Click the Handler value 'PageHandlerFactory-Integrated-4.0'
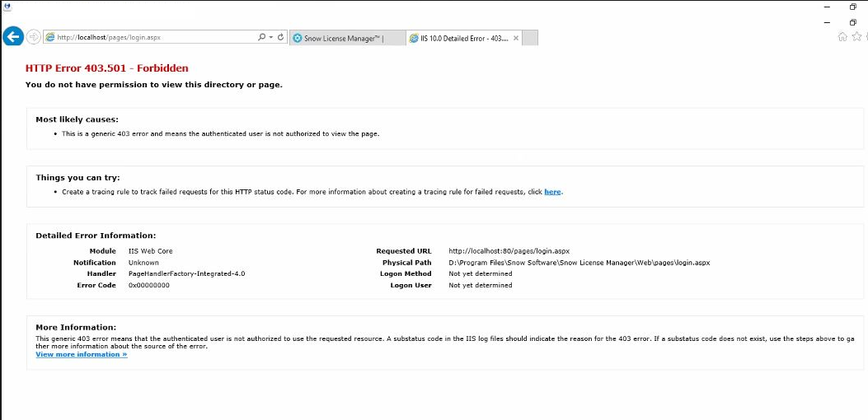Screen dimensions: 868x420 [186, 274]
